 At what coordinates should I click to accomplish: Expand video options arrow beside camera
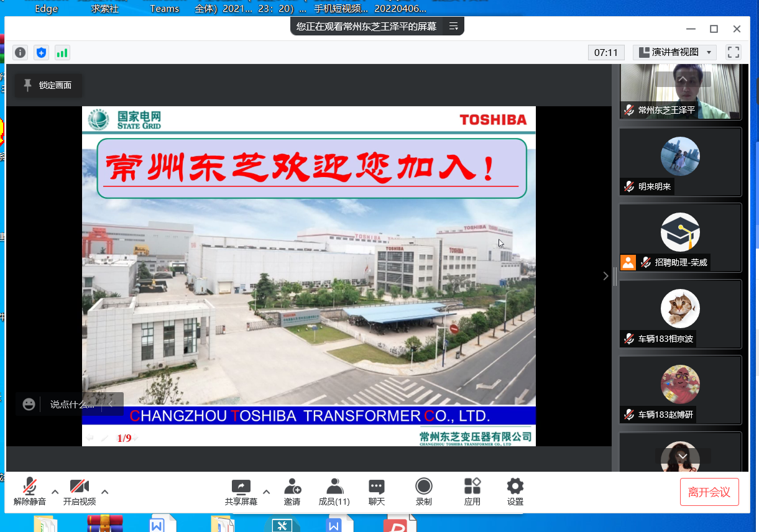click(104, 492)
